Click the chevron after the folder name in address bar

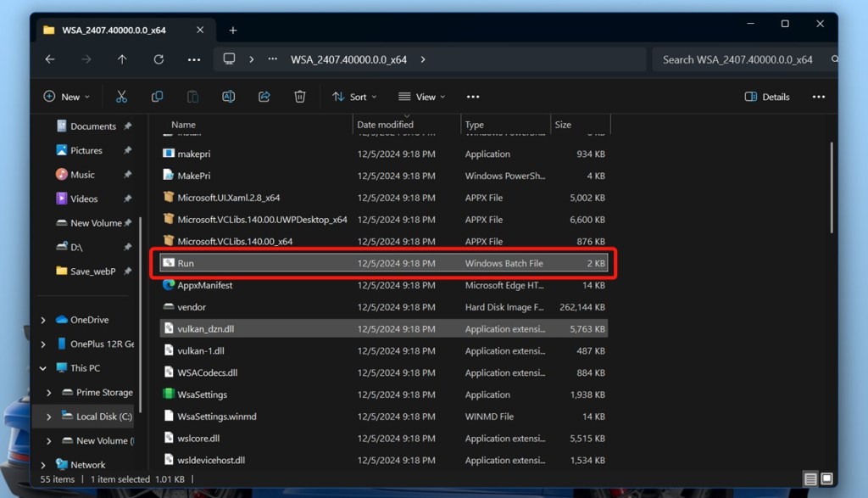[423, 59]
